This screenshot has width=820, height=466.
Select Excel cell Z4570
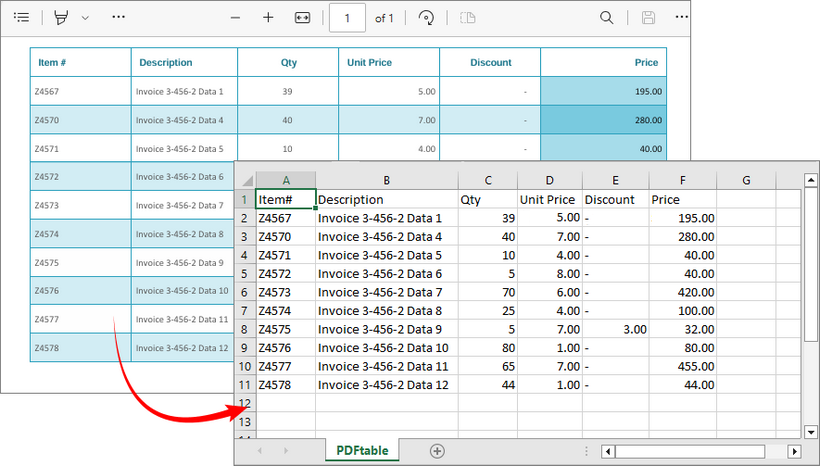click(x=286, y=237)
